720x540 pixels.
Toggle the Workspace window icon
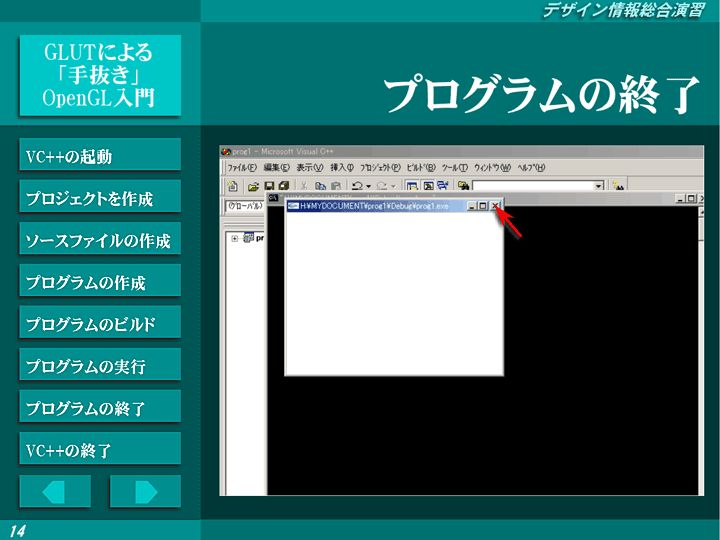click(x=412, y=186)
